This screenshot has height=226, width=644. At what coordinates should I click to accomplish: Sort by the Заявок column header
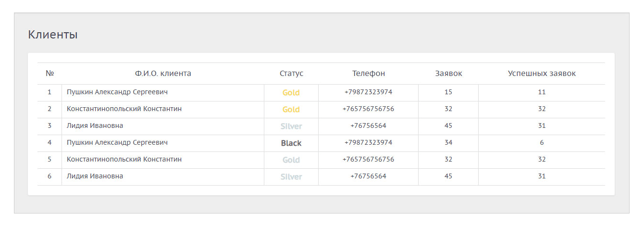448,74
